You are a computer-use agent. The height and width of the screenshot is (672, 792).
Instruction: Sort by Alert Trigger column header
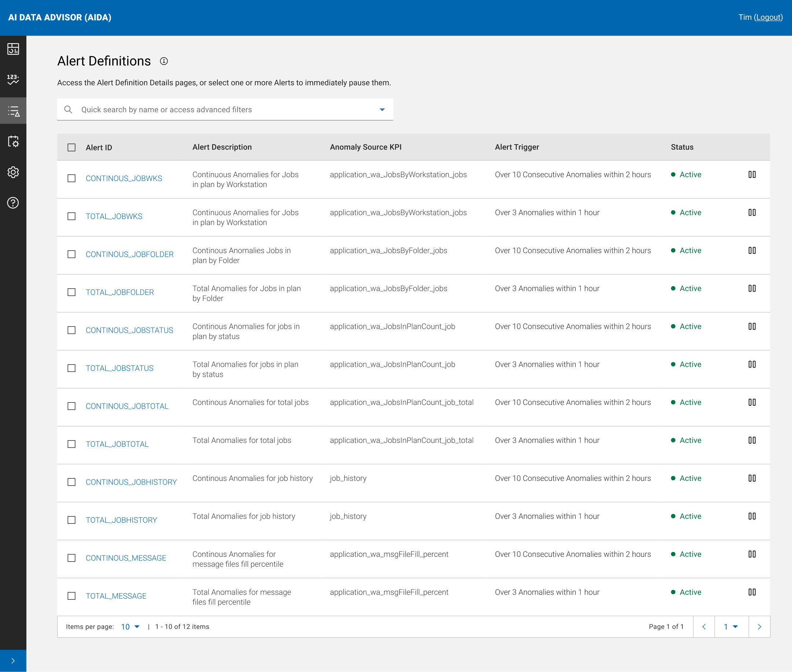click(517, 147)
